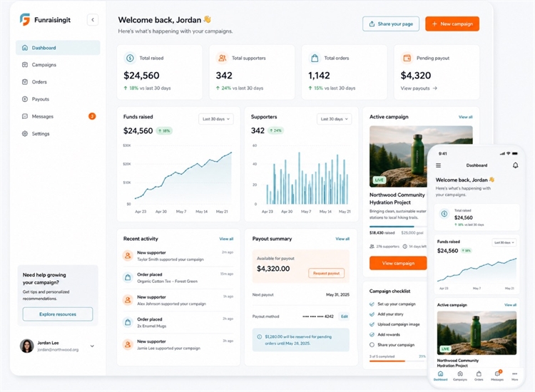This screenshot has width=535, height=392.
Task: Click Jordan Lee profile avatar
Action: click(x=26, y=346)
